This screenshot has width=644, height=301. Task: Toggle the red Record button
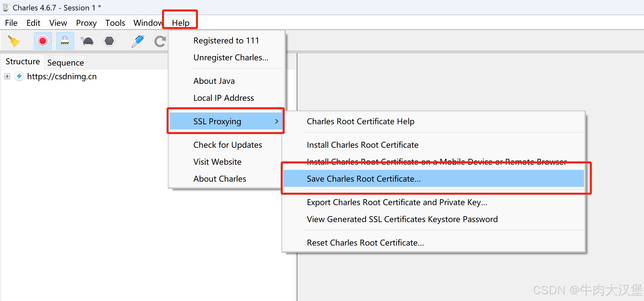pyautogui.click(x=43, y=41)
